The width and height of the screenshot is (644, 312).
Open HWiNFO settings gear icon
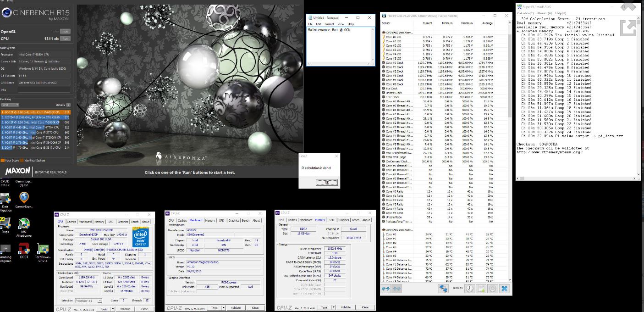coord(493,289)
